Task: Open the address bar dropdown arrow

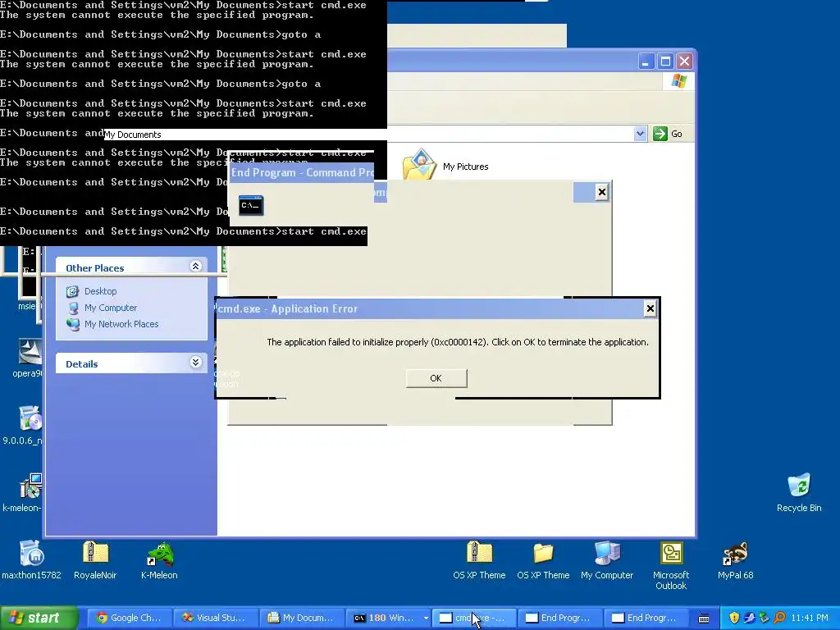Action: coord(640,134)
